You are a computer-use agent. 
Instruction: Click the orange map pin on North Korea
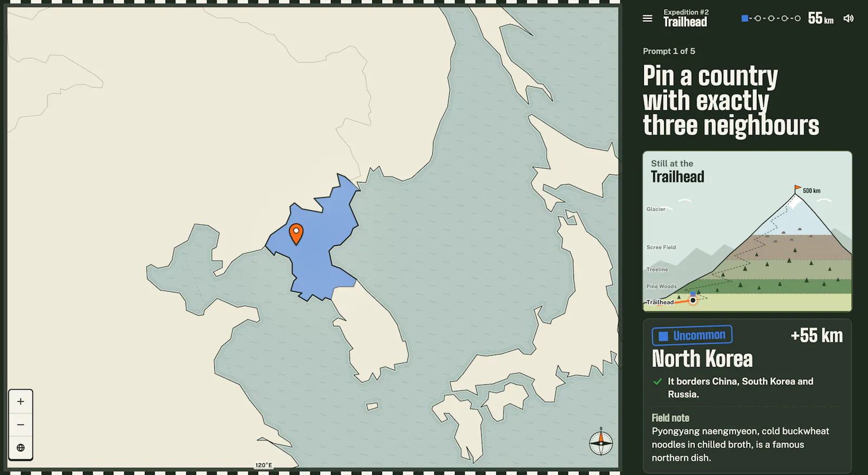click(296, 234)
